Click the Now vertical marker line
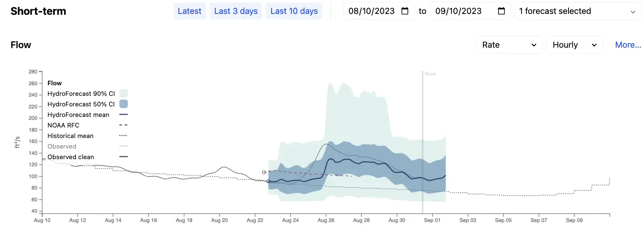Viewport: 644px width, 233px height. point(422,143)
